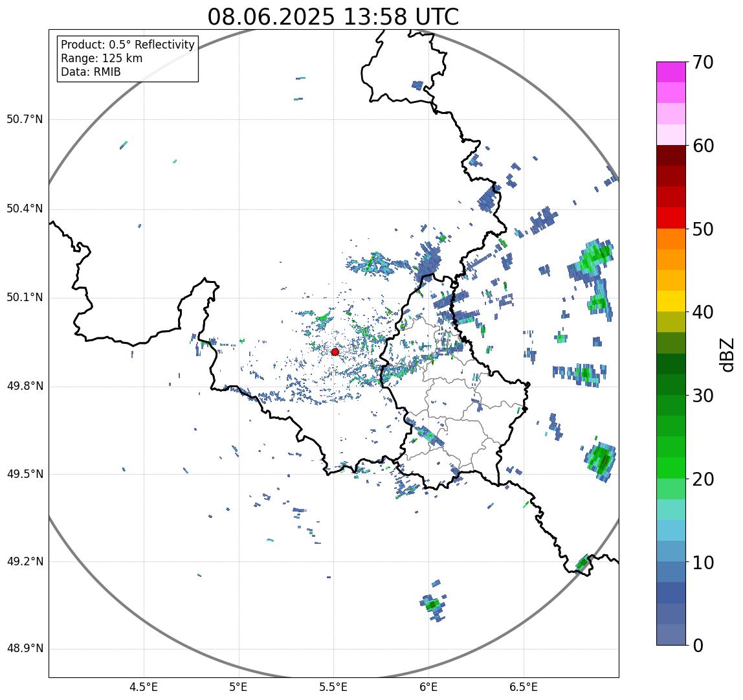
Task: Click the "Range: 125 km" text
Action: click(x=102, y=58)
